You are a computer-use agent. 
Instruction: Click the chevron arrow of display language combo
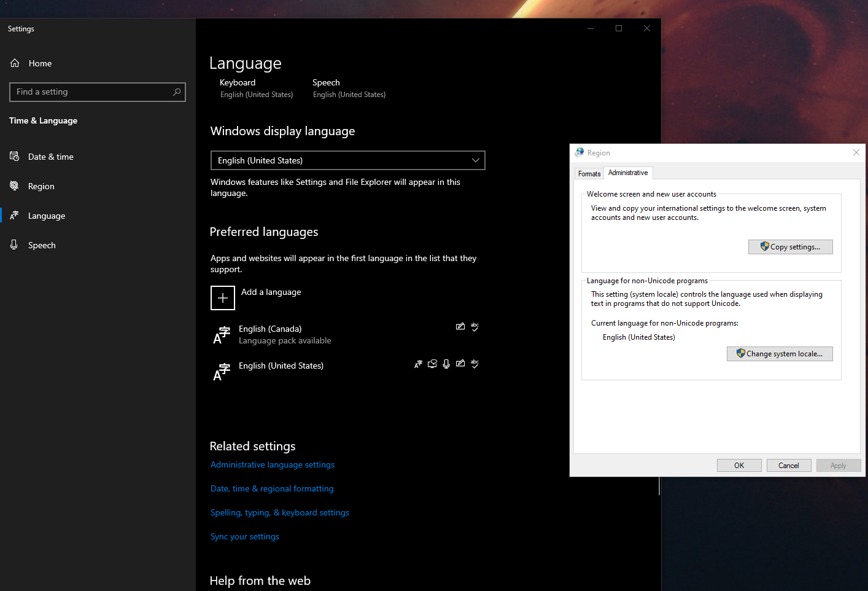(x=475, y=160)
